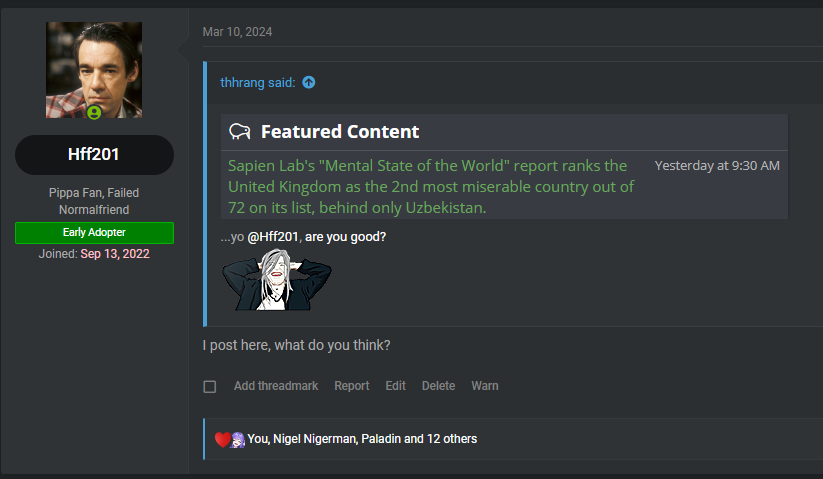The height and width of the screenshot is (479, 823).
Task: Click the Featured Content heading
Action: point(340,131)
